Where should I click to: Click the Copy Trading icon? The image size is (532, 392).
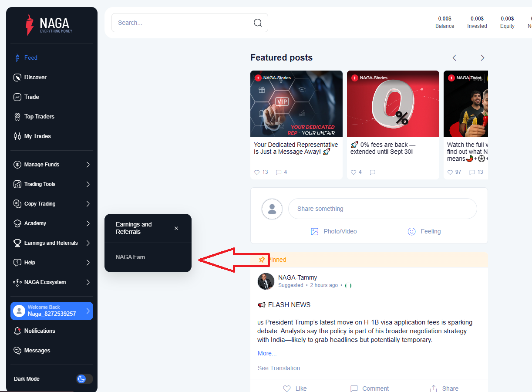click(x=17, y=204)
